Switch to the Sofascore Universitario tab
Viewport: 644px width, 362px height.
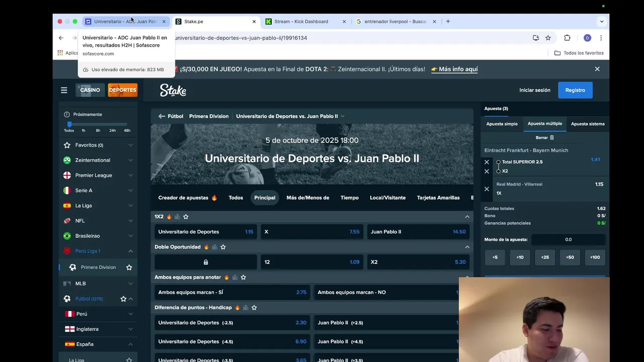point(126,22)
